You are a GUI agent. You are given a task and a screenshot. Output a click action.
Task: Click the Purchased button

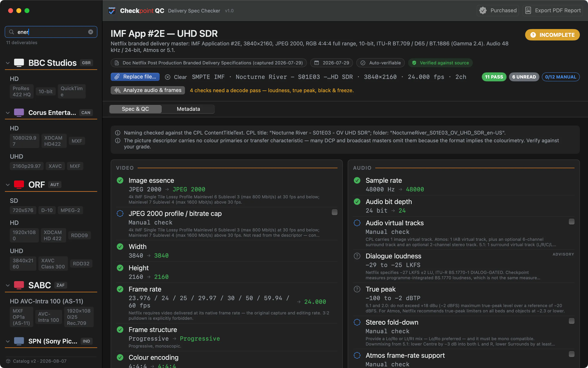click(498, 10)
